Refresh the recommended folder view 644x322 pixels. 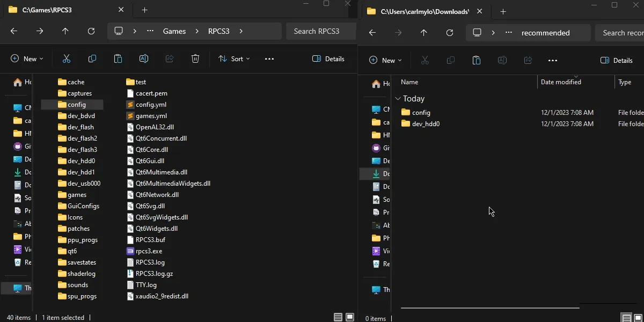450,33
